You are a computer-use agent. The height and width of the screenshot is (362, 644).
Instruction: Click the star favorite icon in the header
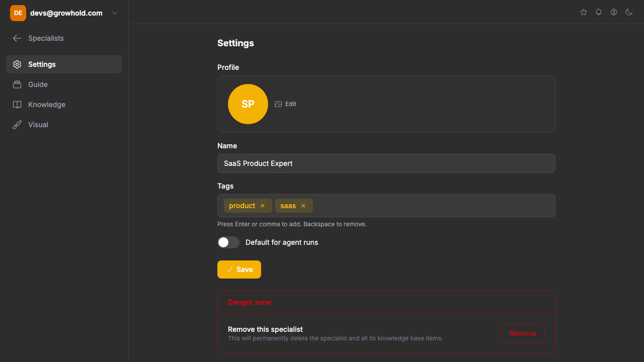(583, 12)
